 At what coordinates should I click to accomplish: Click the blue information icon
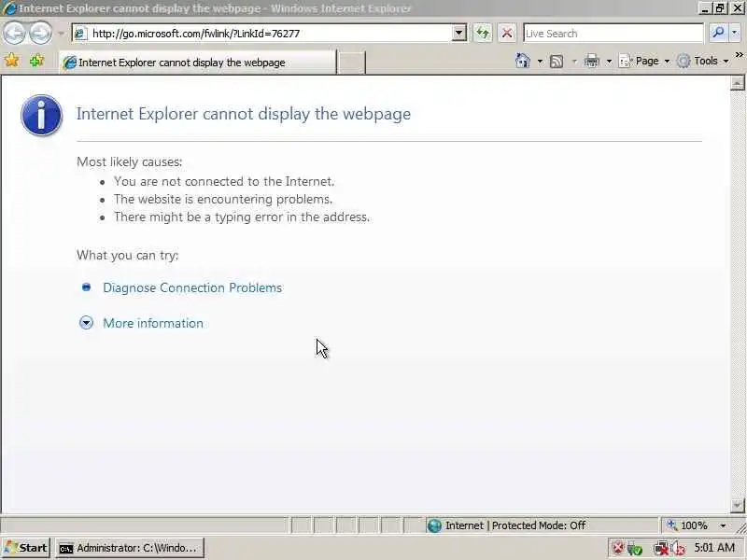click(41, 115)
